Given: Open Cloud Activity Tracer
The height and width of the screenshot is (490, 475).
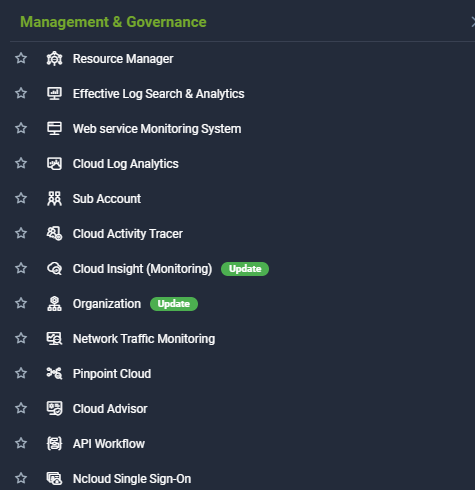Looking at the screenshot, I should pos(128,234).
